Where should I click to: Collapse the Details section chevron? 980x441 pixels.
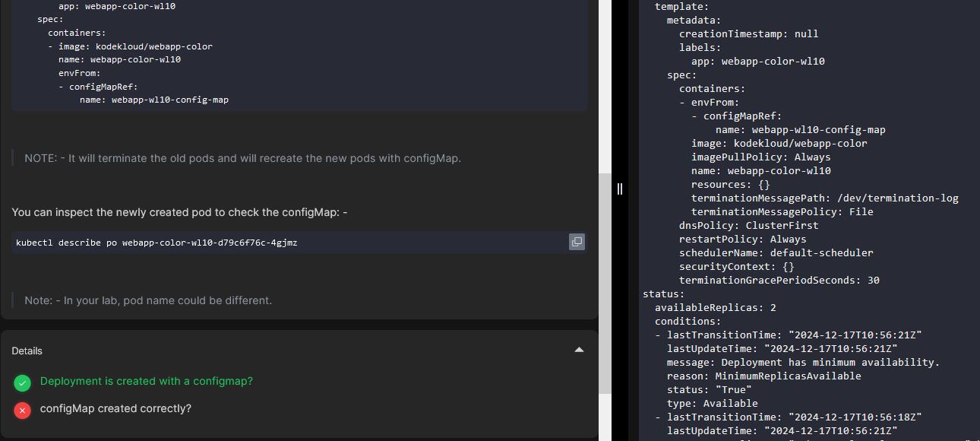(x=579, y=351)
